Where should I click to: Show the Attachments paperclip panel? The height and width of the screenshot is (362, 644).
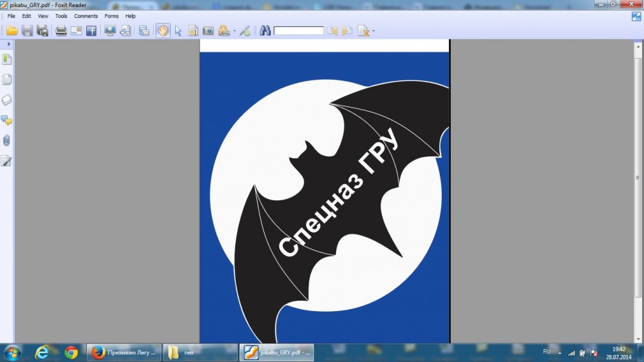pos(7,140)
